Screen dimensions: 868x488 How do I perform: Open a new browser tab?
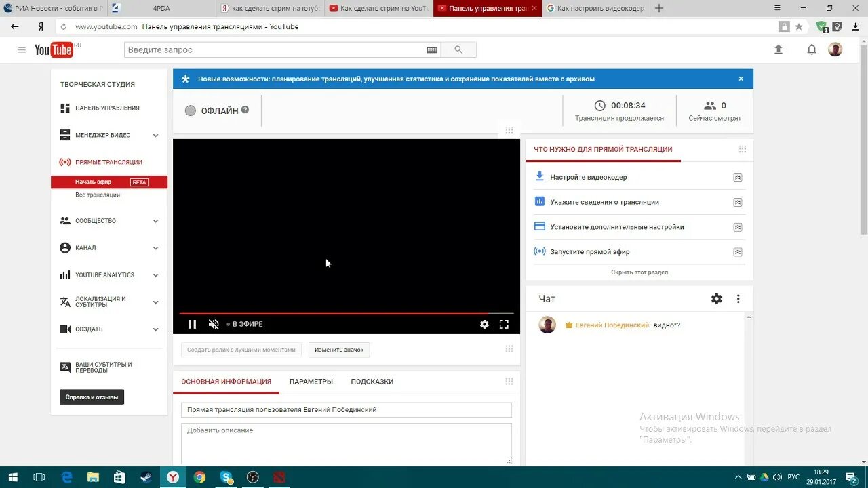[x=659, y=8]
